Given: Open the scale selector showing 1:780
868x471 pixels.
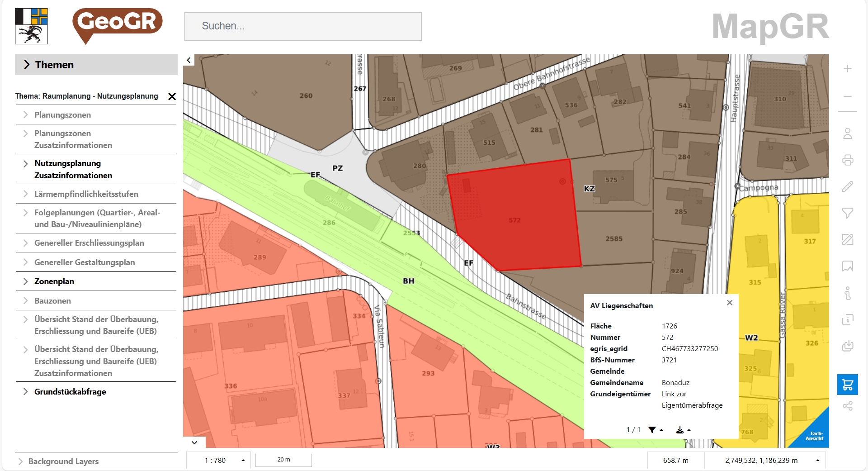Looking at the screenshot, I should (x=218, y=460).
